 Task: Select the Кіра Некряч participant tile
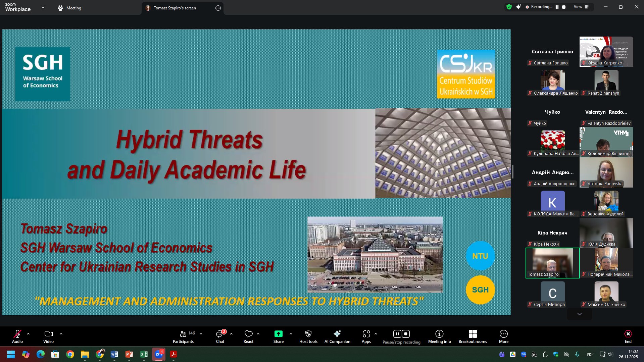[x=553, y=233]
